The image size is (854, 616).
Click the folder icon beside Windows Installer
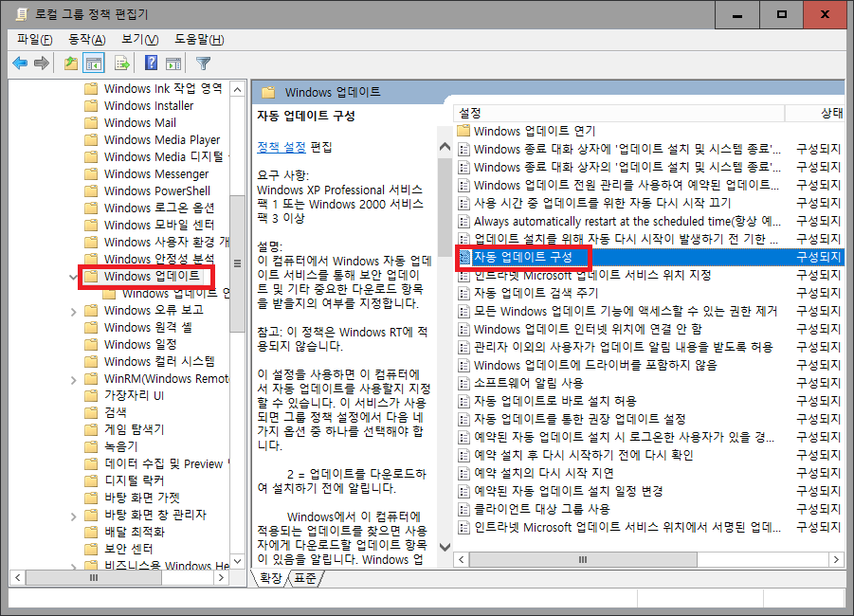click(x=92, y=105)
